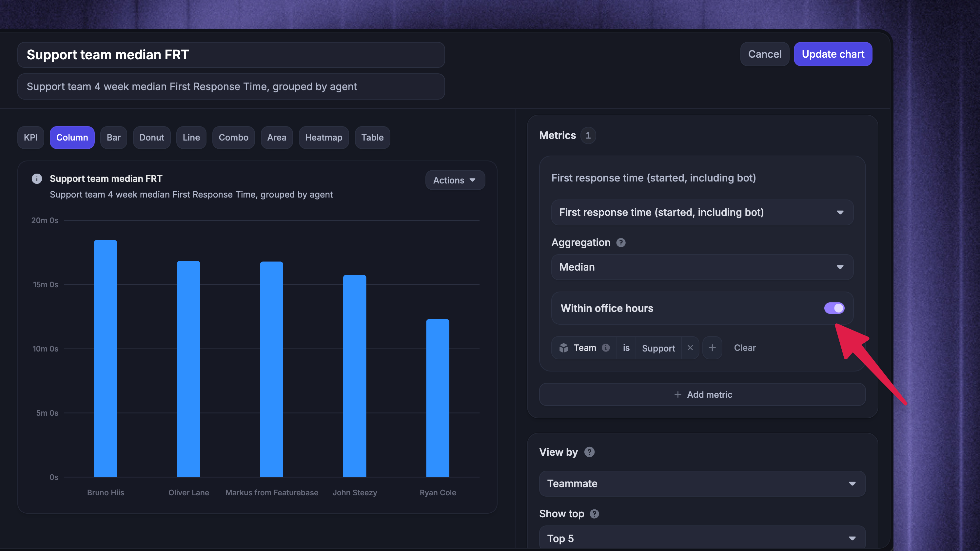Image resolution: width=980 pixels, height=551 pixels.
Task: Click the chart card subtitle text
Action: tap(191, 195)
